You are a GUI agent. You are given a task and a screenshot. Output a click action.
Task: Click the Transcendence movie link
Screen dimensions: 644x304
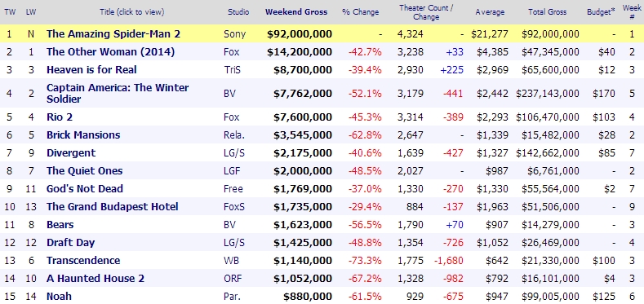[x=83, y=261]
